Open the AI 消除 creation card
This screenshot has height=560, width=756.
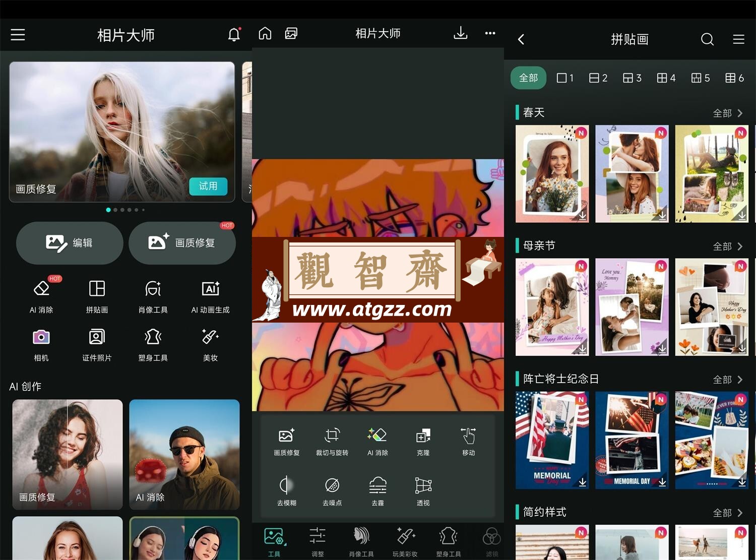tap(184, 454)
